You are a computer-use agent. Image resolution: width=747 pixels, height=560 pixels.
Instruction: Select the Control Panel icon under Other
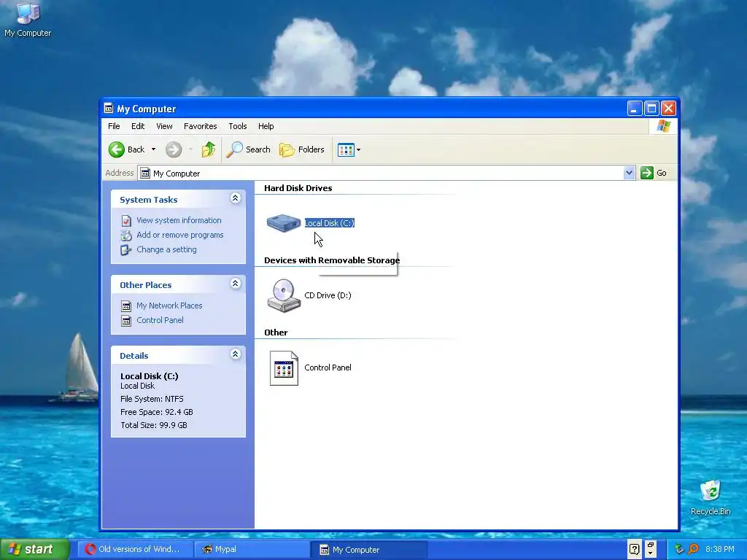pos(284,368)
